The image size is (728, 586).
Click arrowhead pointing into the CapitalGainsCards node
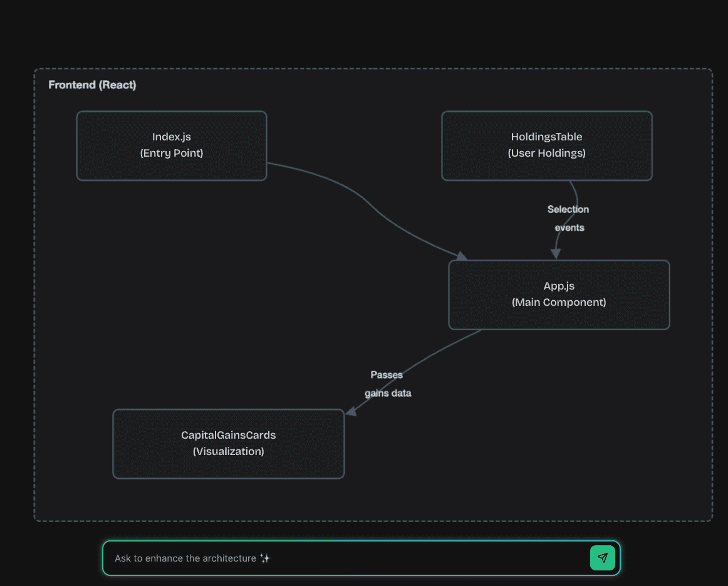(x=351, y=410)
